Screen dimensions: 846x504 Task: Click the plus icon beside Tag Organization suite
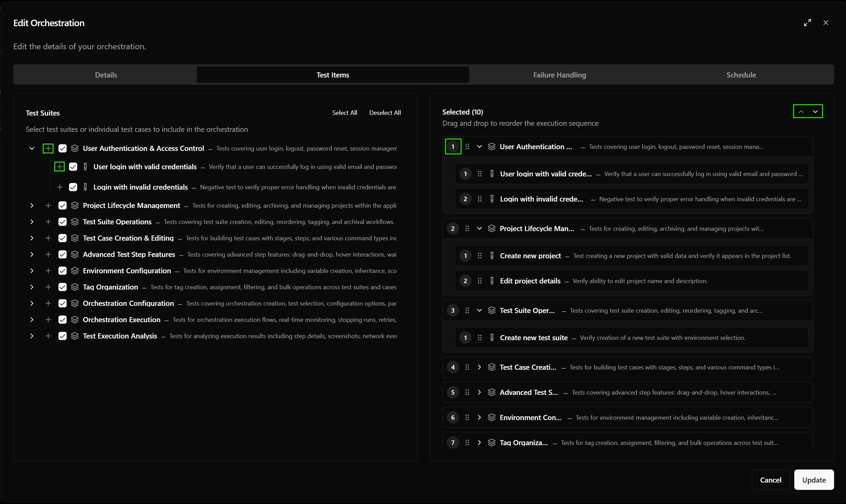pos(48,287)
